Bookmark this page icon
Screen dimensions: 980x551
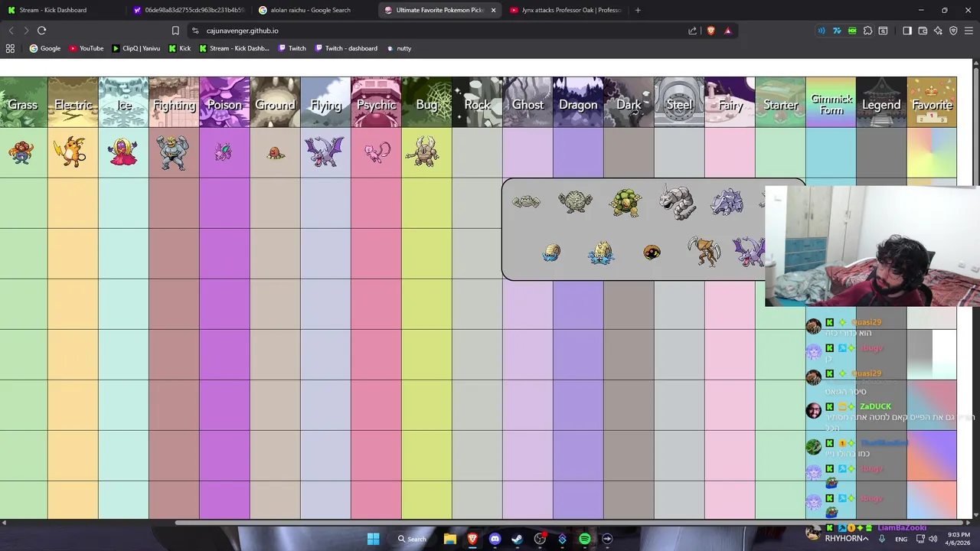point(175,31)
